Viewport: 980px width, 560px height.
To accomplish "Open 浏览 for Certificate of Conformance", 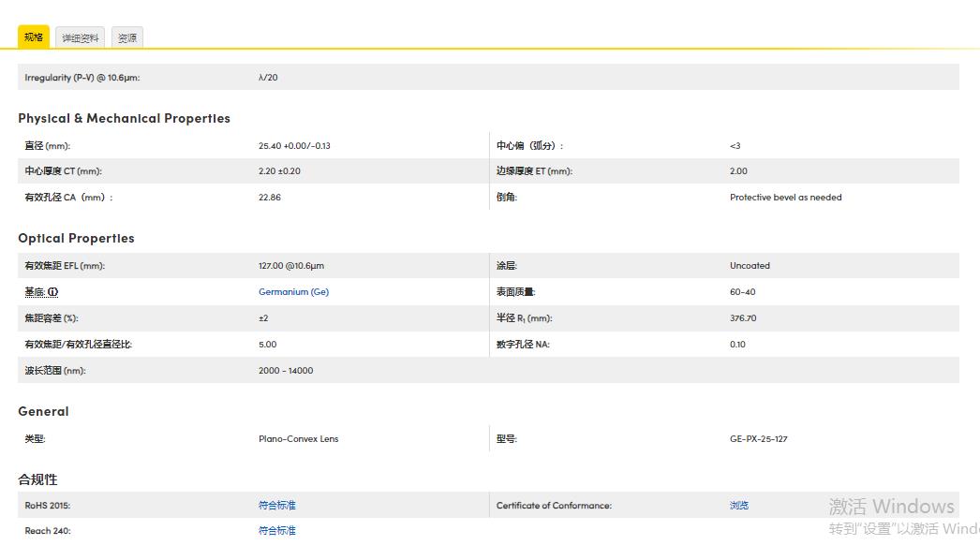I will [737, 505].
